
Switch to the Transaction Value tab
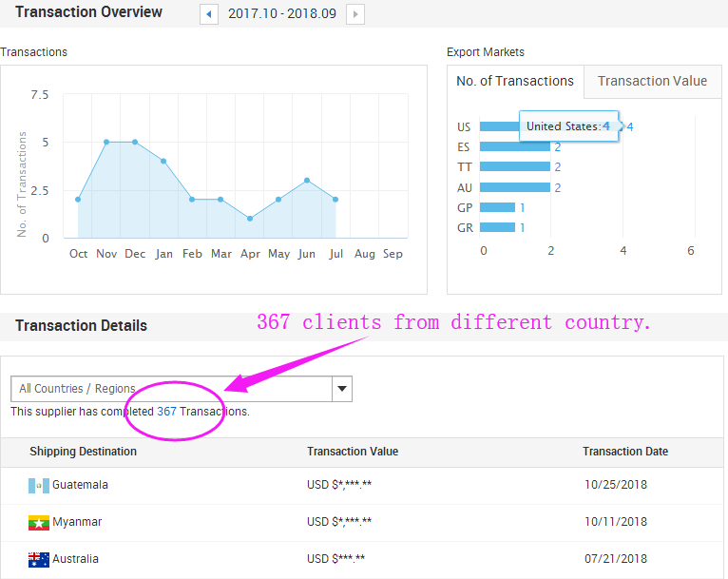click(x=652, y=82)
